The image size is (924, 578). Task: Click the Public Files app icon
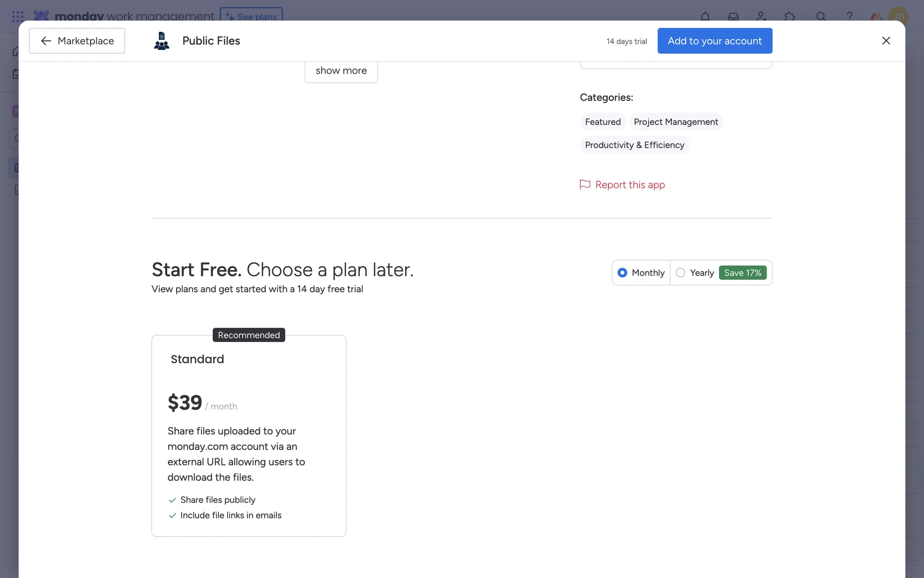pos(162,41)
